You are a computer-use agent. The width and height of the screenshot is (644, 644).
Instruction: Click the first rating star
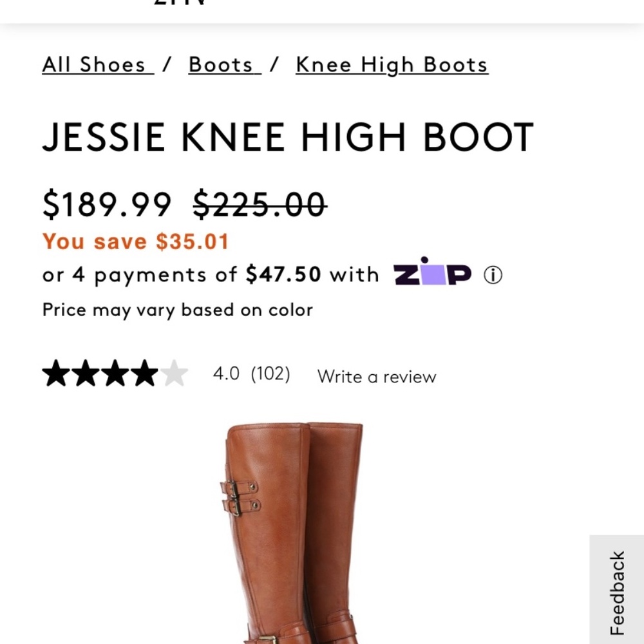[x=57, y=374]
